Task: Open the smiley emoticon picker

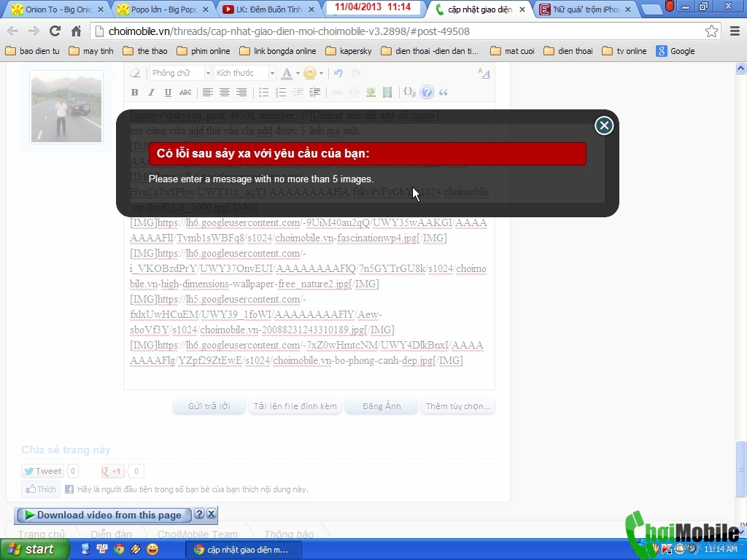Action: 309,73
